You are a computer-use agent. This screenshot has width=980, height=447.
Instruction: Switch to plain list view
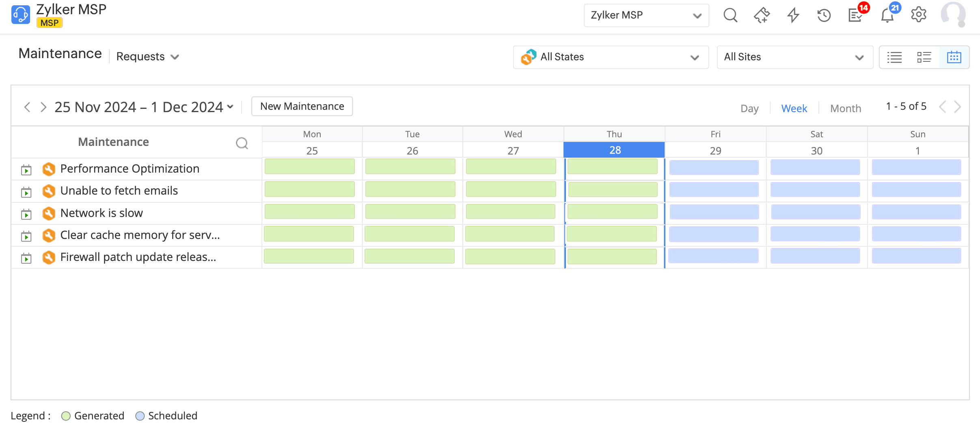point(894,57)
